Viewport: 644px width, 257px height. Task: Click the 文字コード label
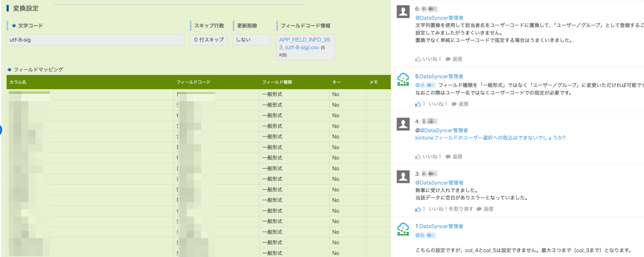[31, 26]
